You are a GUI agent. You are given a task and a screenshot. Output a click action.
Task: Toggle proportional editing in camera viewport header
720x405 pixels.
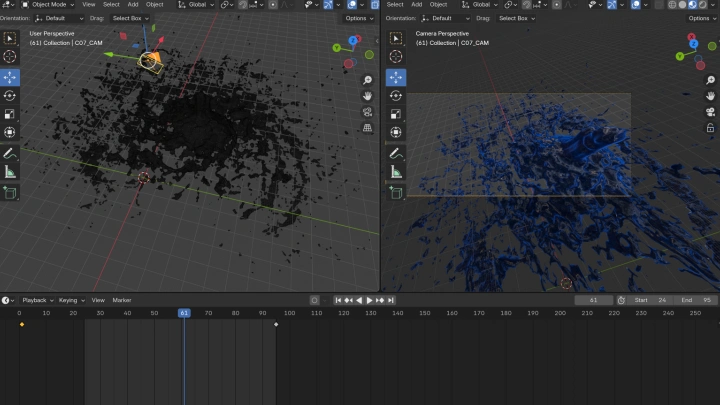(x=557, y=5)
